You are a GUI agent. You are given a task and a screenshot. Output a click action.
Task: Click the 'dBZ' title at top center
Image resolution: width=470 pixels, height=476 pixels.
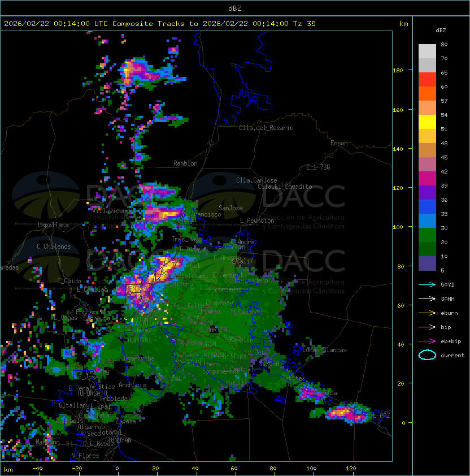(x=235, y=8)
